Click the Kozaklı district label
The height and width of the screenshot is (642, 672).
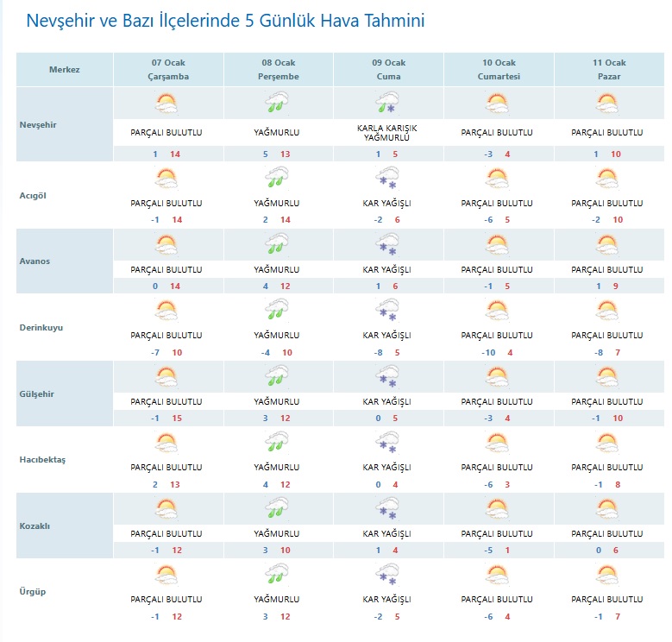coord(36,526)
